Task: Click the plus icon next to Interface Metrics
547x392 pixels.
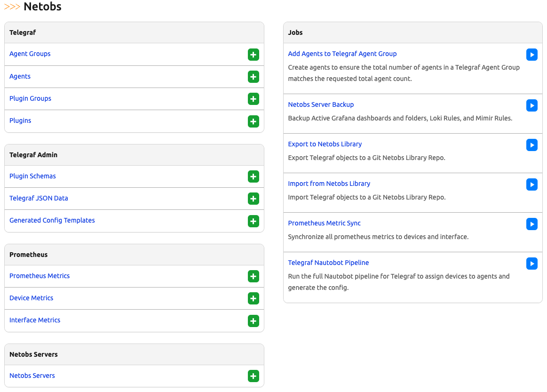Action: click(x=253, y=321)
